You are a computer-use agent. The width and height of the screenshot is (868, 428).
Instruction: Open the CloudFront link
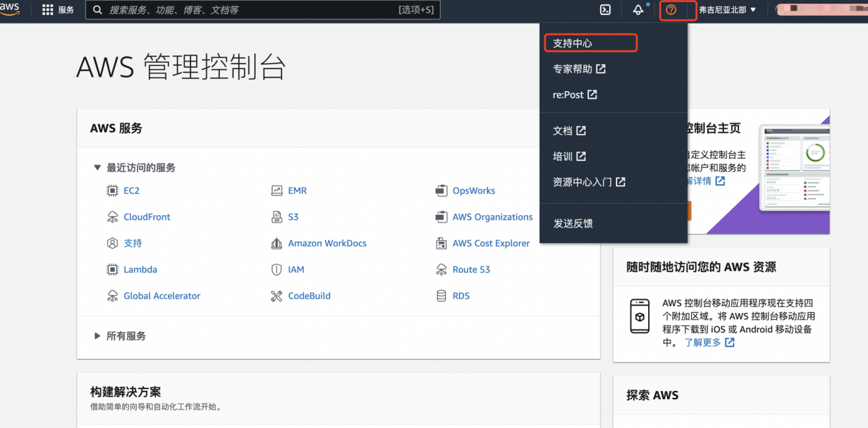point(147,217)
